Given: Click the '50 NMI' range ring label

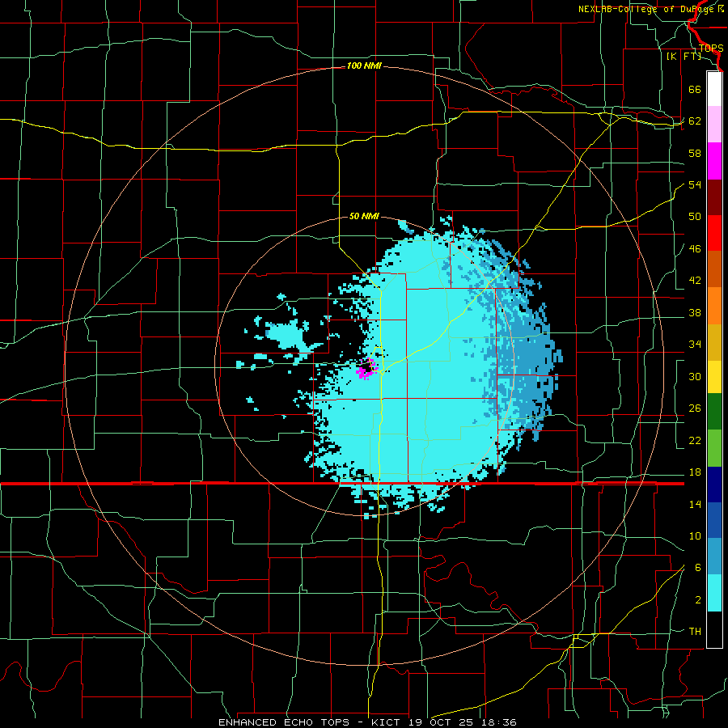Looking at the screenshot, I should click(x=364, y=216).
